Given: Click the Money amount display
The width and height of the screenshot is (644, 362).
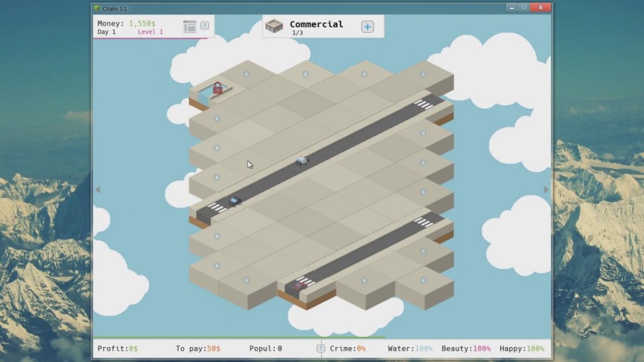Looking at the screenshot, I should tap(142, 23).
